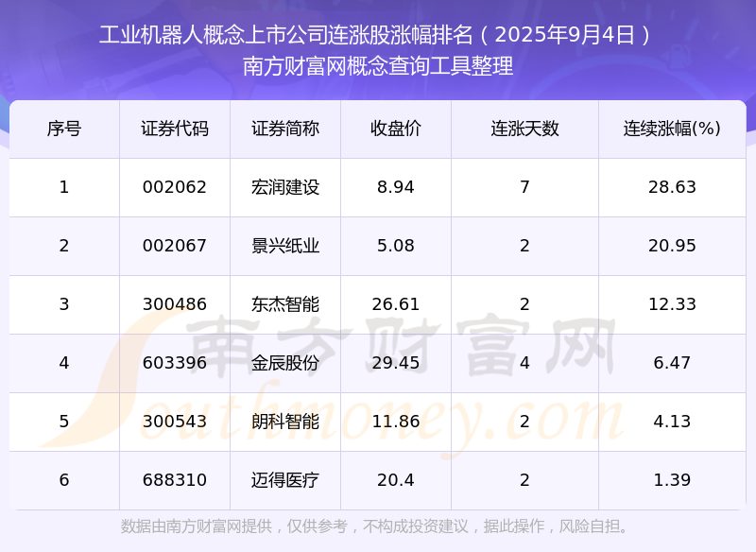Screen dimensions: 756x552
Task: Click closing price '11.86'
Action: [395, 422]
